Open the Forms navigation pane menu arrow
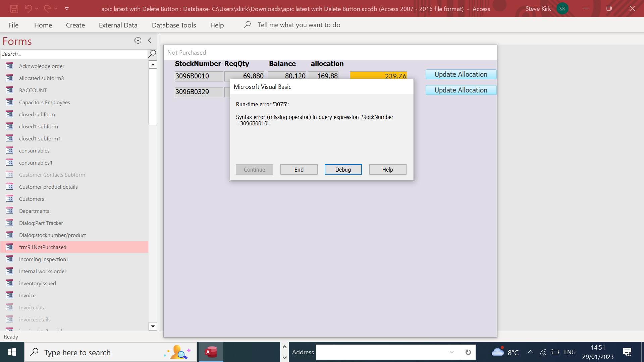 pyautogui.click(x=138, y=41)
